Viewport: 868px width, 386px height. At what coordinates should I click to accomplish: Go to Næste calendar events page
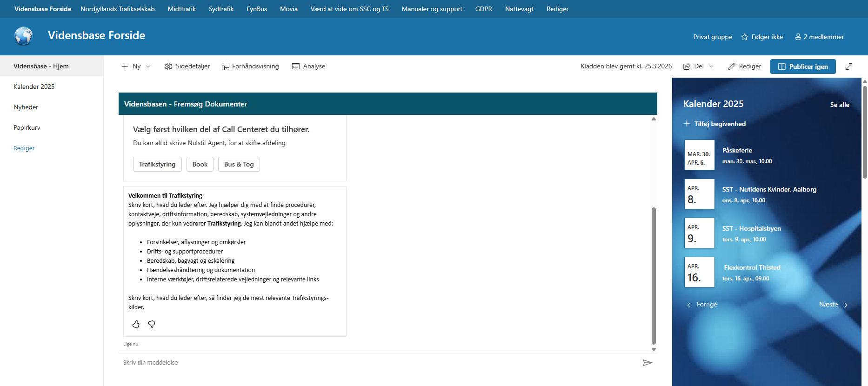pos(833,305)
